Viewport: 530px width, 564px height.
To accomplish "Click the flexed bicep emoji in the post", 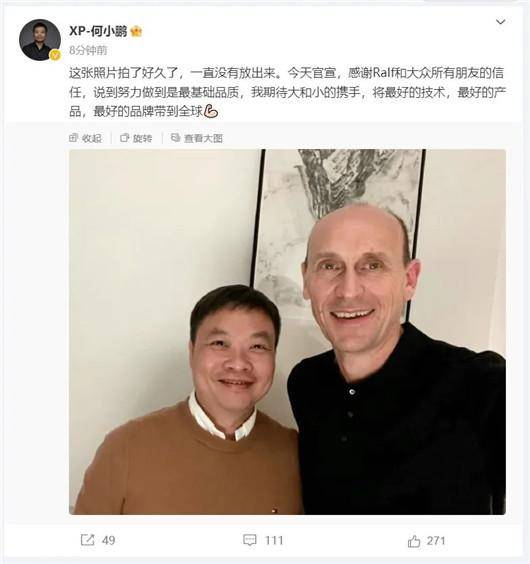I will coord(211,112).
